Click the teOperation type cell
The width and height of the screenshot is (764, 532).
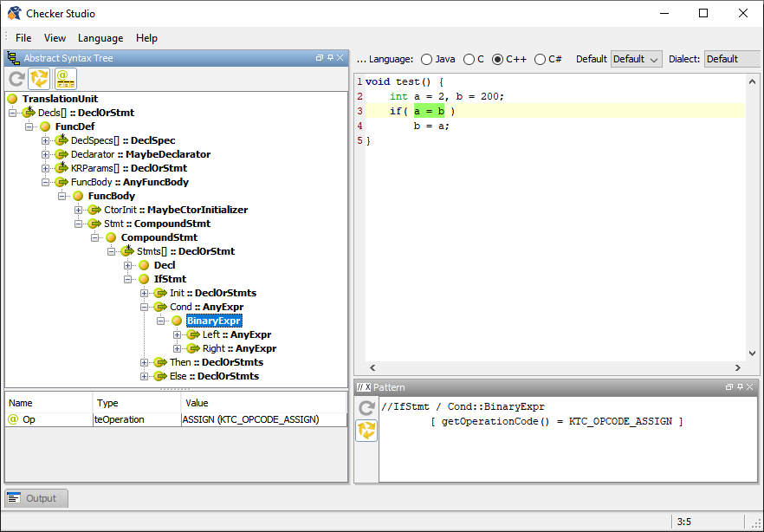[x=137, y=419]
